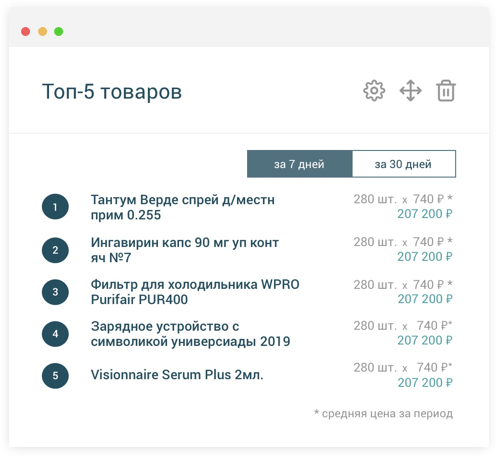Open 'Зарядное устройство с символикой универсиады 2019'
The image size is (497, 457).
[x=190, y=334]
